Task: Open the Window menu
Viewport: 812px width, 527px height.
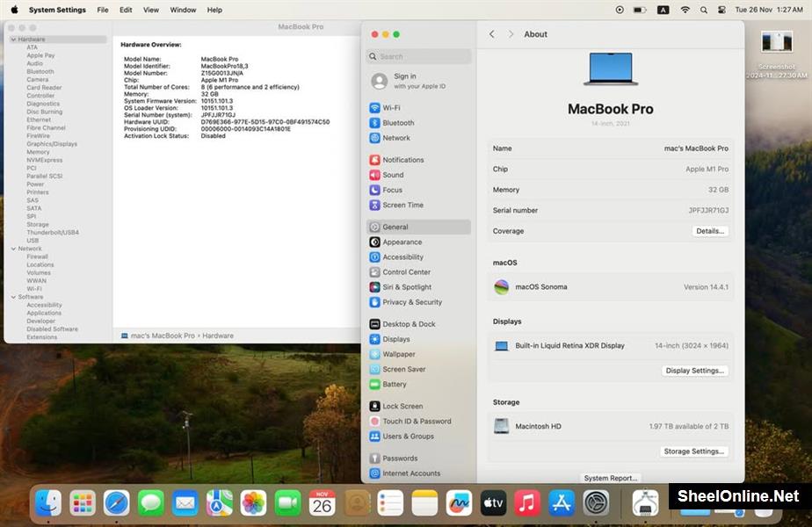Action: [183, 10]
